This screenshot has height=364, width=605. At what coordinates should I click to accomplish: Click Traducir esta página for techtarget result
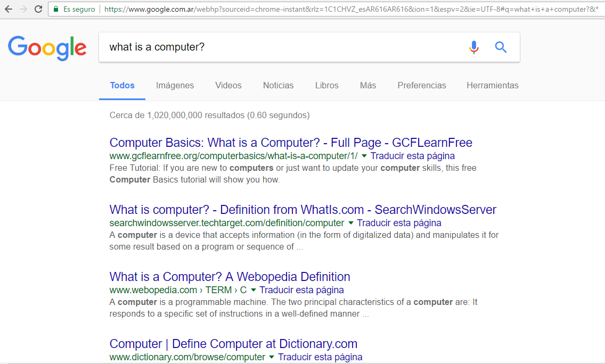(x=399, y=223)
